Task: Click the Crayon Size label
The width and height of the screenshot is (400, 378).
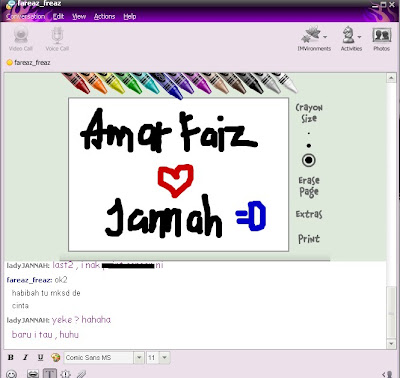Action: (x=309, y=113)
